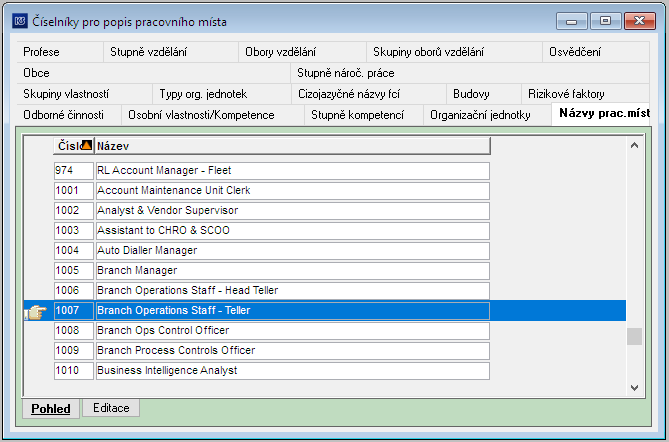Switch to the Pohled view tab
Viewport: 669px width, 442px height.
pyautogui.click(x=51, y=409)
